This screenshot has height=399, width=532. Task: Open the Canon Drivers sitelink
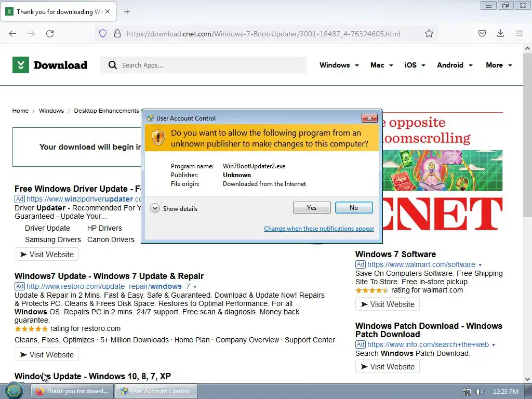pyautogui.click(x=111, y=240)
